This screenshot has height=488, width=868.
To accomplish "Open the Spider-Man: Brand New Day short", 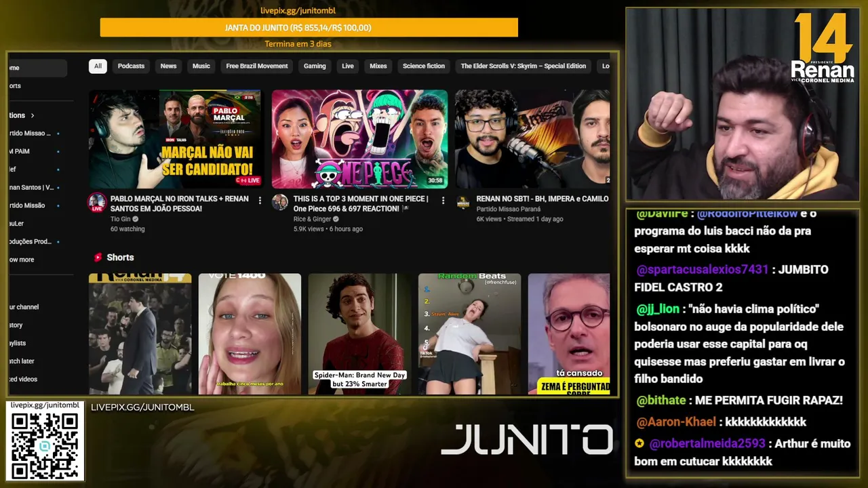I will tap(359, 334).
